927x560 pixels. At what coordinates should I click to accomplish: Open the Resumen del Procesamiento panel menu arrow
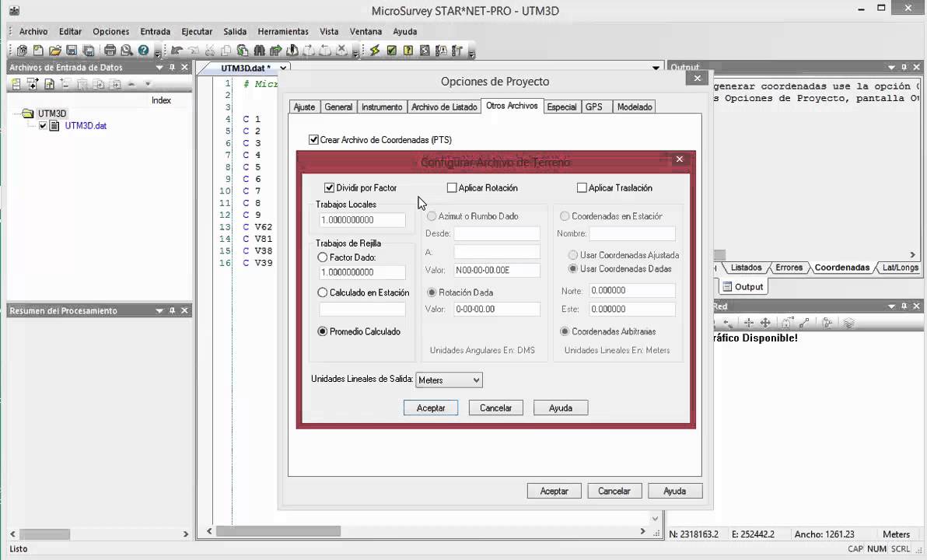[x=159, y=310]
